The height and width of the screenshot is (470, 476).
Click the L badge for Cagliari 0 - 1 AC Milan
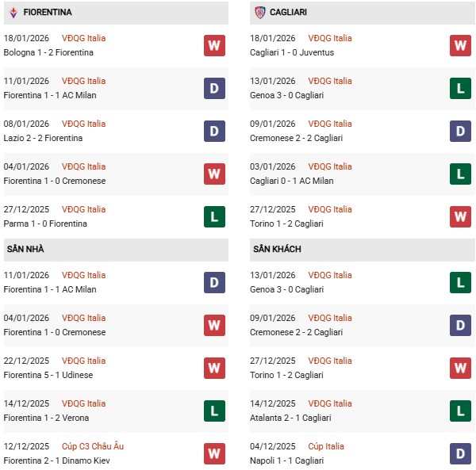click(460, 174)
